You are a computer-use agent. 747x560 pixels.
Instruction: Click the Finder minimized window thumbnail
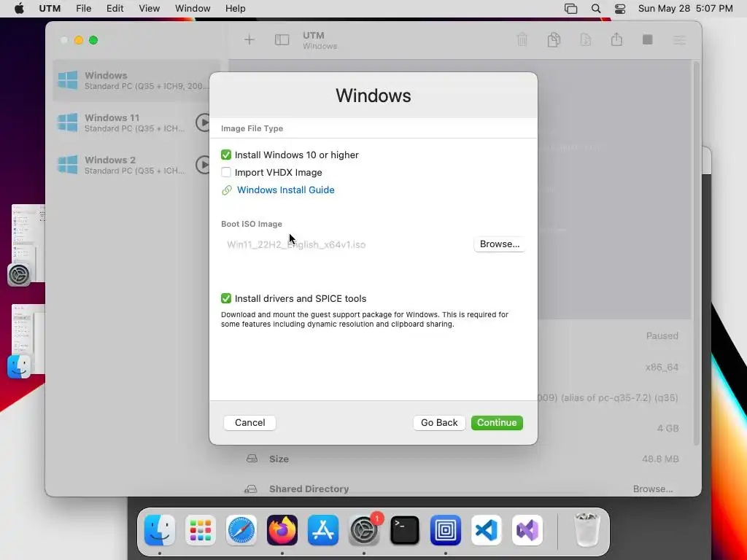[x=28, y=340]
